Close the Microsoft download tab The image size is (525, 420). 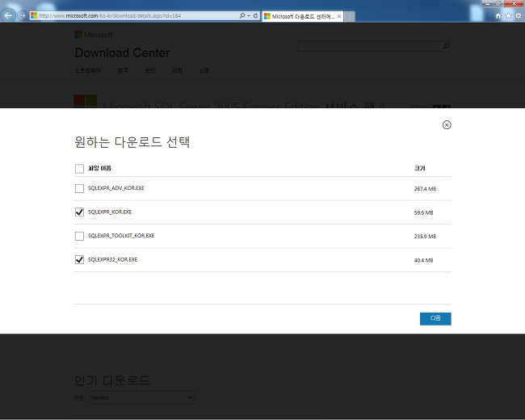339,16
